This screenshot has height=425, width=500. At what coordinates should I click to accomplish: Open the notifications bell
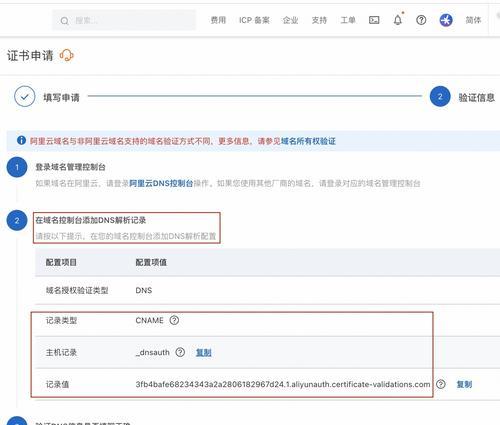coord(398,20)
